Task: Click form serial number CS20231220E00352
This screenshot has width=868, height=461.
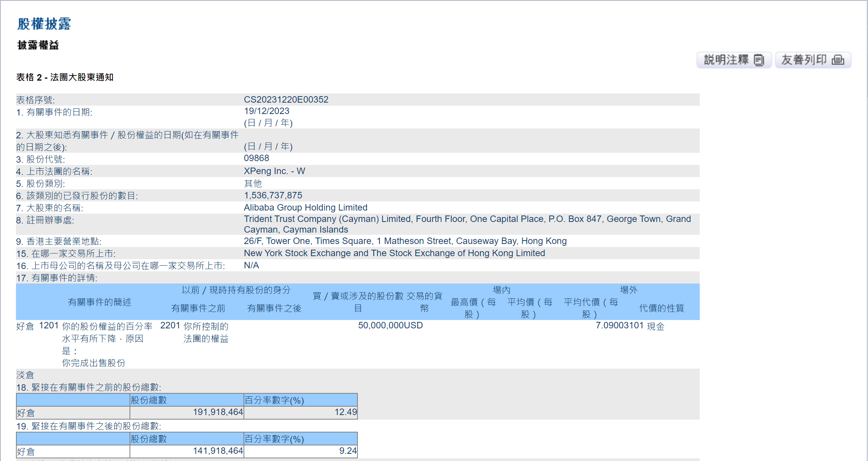Action: point(286,100)
